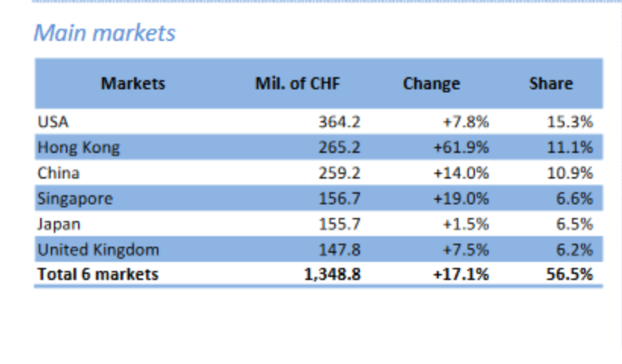Click the "Main markets" heading
622x364 pixels.
click(x=105, y=33)
